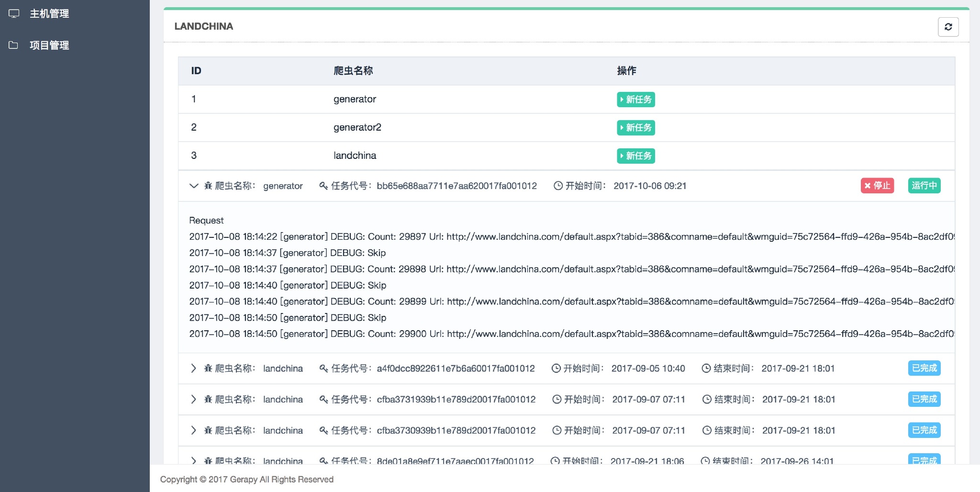Click the key icon before cfba3731939b11e789d20017fa001012
This screenshot has width=980, height=492.
pos(323,399)
